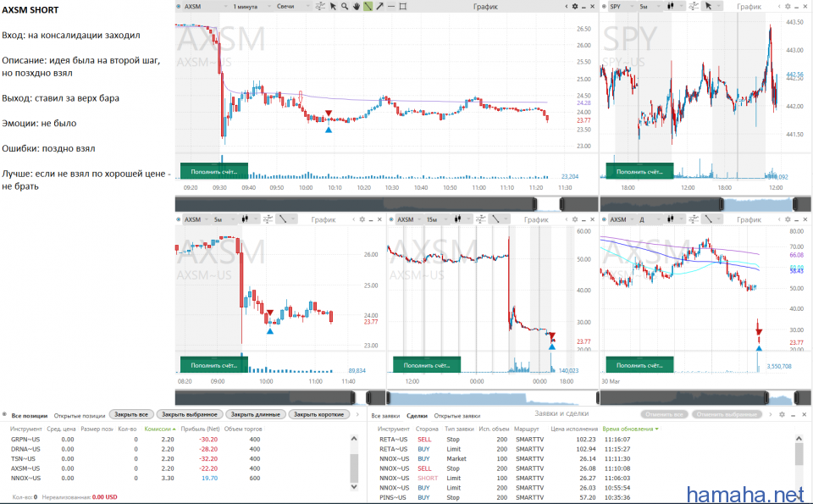This screenshot has width=813, height=504.
Task: Click the 'Закрыть все' button
Action: 131,414
